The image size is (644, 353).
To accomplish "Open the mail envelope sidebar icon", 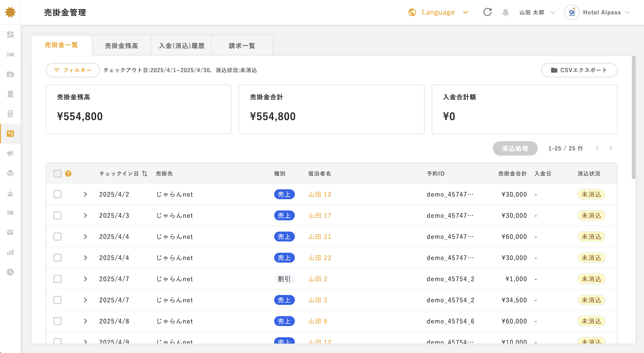I will (10, 232).
